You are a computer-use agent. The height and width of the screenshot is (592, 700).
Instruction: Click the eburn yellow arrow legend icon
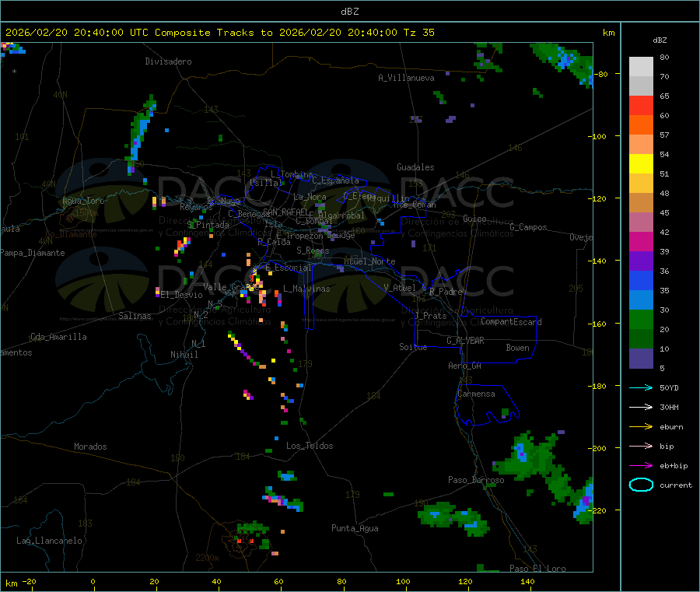[641, 427]
